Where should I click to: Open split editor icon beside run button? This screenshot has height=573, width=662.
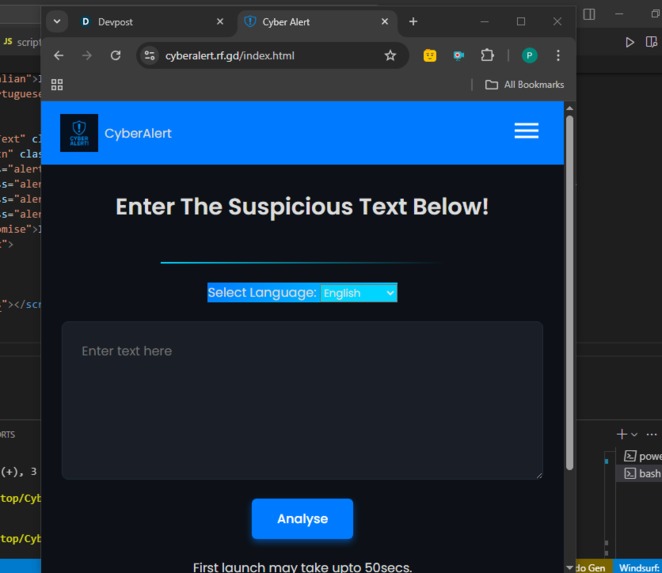(651, 42)
